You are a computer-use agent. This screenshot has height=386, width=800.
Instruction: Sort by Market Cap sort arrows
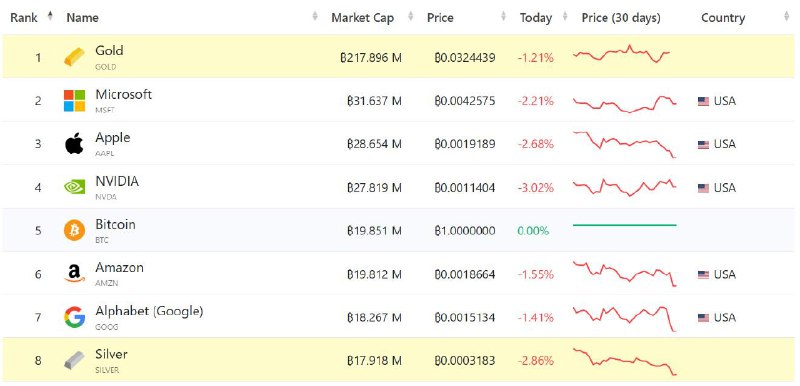pos(411,17)
